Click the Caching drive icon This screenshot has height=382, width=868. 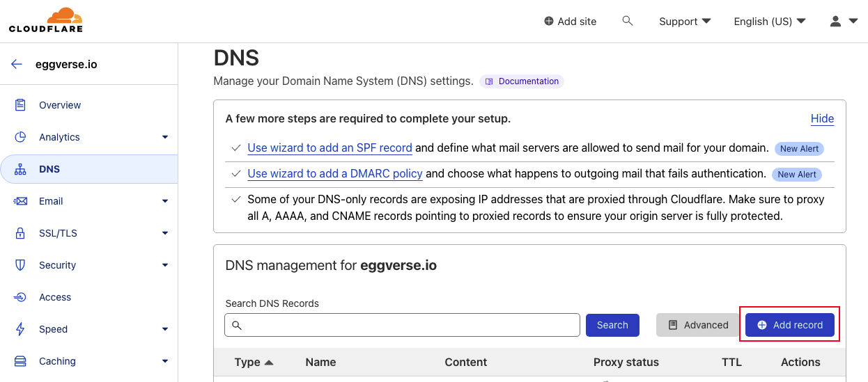(20, 361)
